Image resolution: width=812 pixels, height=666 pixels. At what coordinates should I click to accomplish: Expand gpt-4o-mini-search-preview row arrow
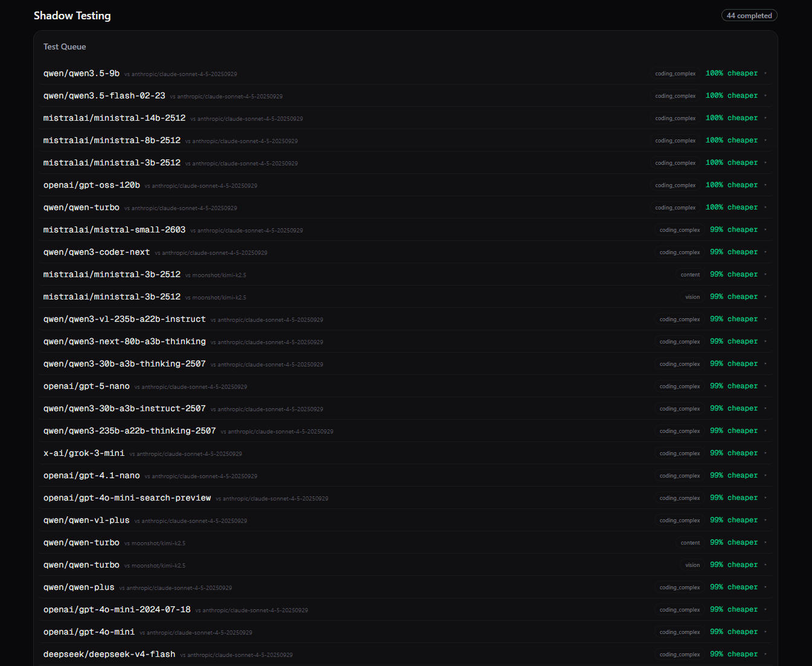click(766, 498)
